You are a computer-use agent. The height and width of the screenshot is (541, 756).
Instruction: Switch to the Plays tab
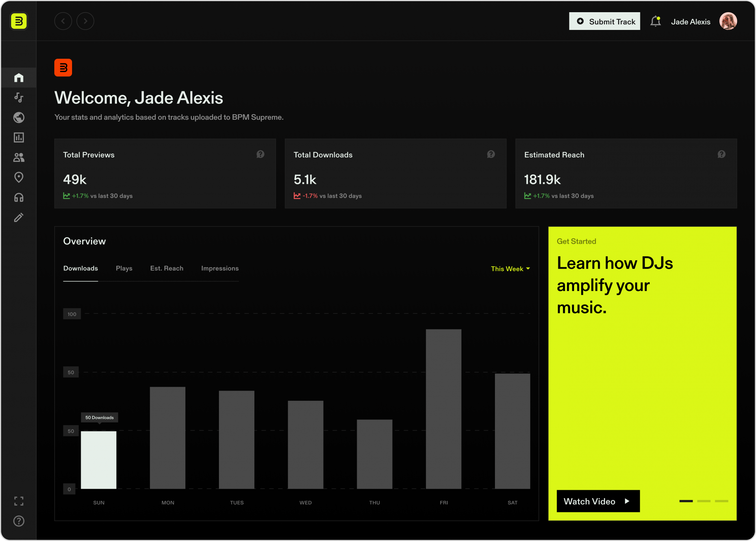pyautogui.click(x=124, y=268)
